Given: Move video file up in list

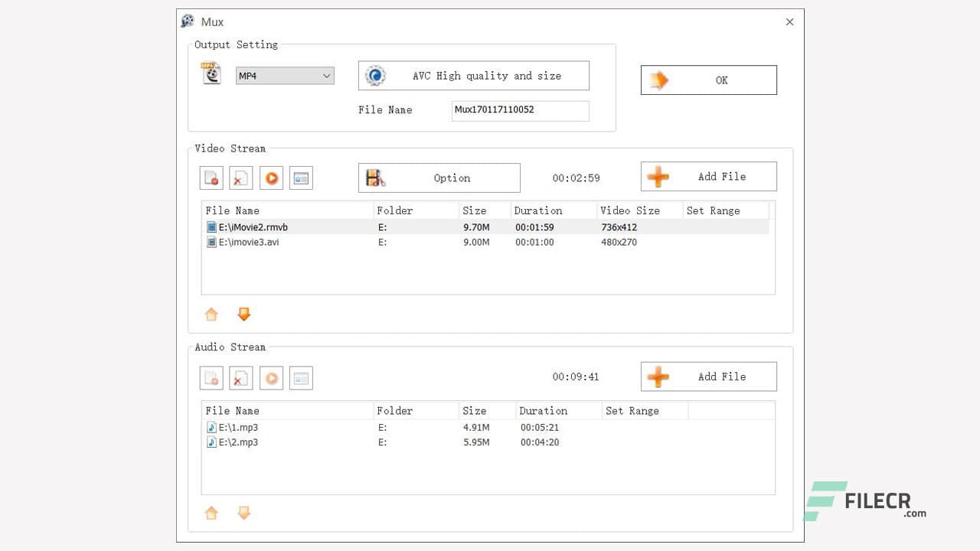Looking at the screenshot, I should pyautogui.click(x=211, y=314).
